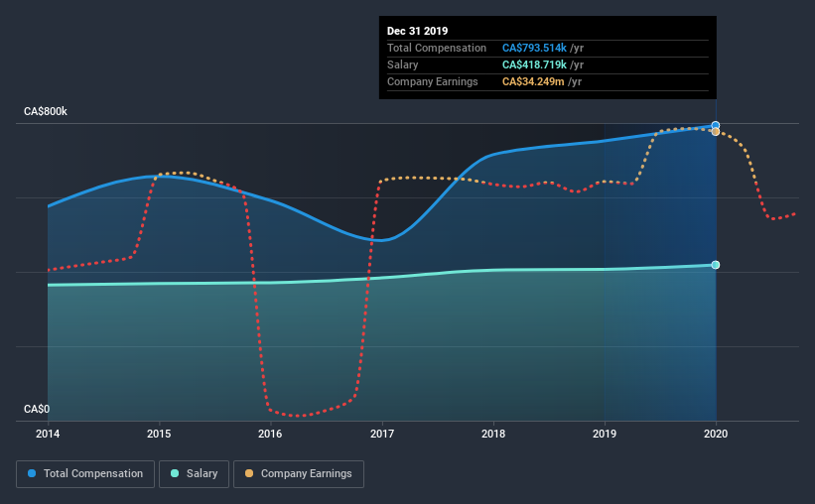Click the 2015 x-axis label
This screenshot has height=504, width=815.
coord(159,434)
